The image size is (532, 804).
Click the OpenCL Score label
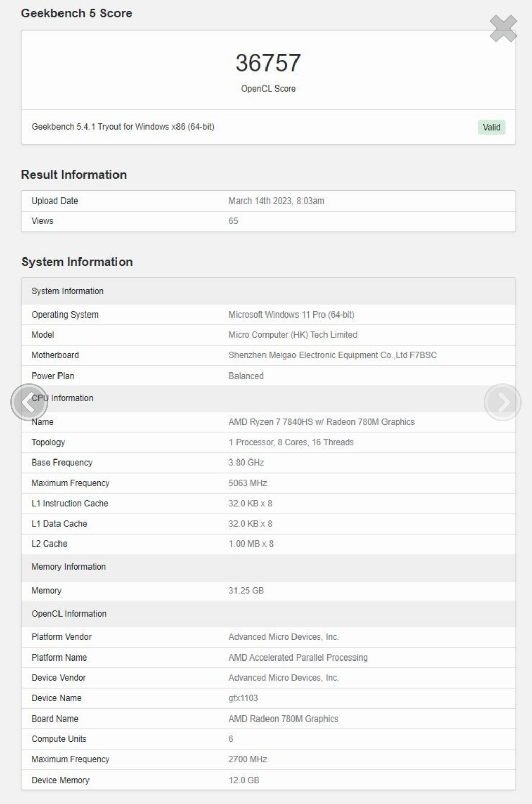pyautogui.click(x=268, y=89)
